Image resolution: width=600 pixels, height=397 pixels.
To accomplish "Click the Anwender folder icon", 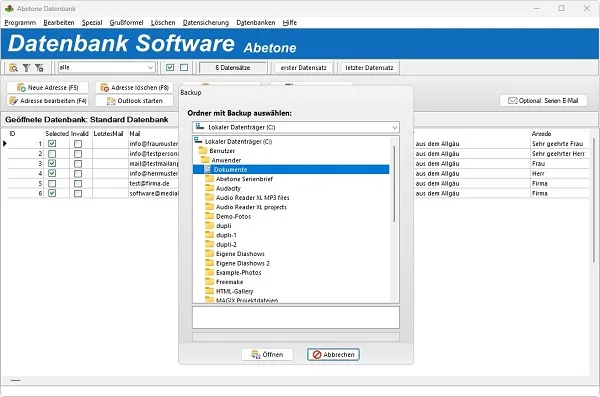I will (205, 160).
